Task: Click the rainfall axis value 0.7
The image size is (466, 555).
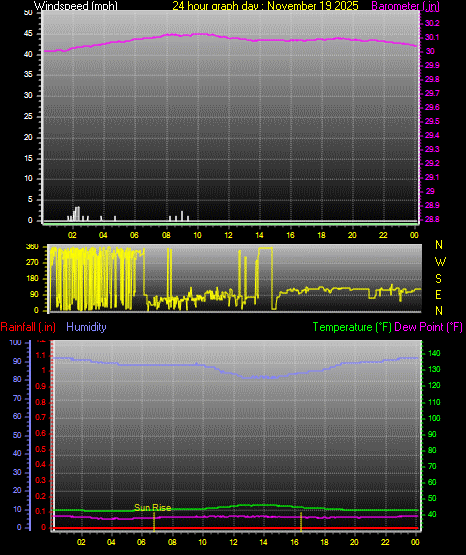Action: pyautogui.click(x=41, y=418)
